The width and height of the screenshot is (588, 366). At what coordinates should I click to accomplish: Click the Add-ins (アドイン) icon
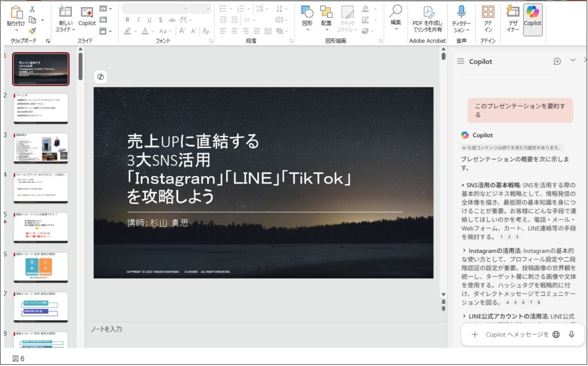click(488, 13)
